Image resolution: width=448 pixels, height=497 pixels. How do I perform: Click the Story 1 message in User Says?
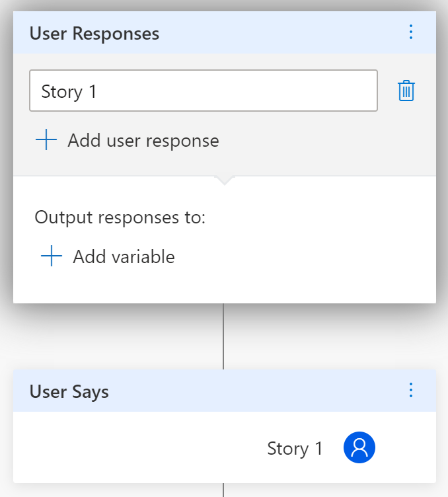point(295,449)
